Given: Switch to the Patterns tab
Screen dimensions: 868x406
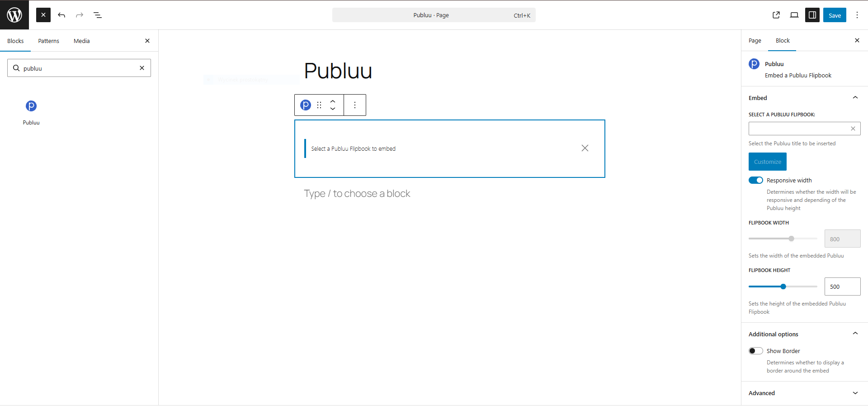Looking at the screenshot, I should pyautogui.click(x=49, y=41).
